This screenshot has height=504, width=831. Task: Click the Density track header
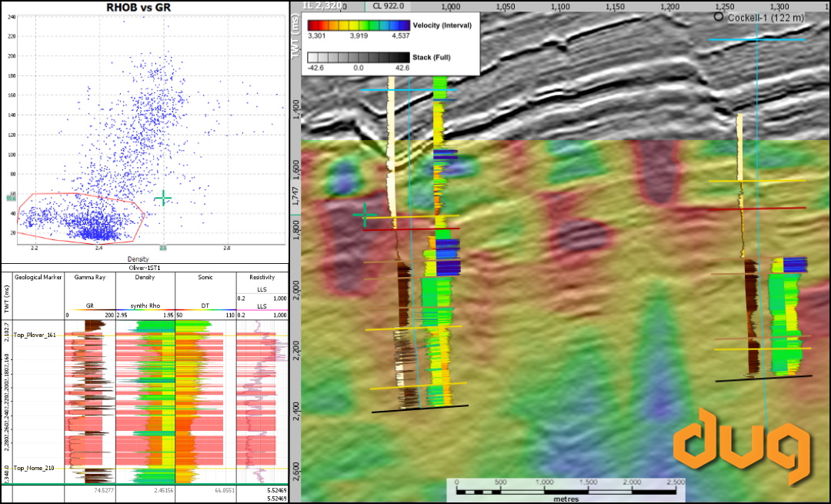pos(145,275)
